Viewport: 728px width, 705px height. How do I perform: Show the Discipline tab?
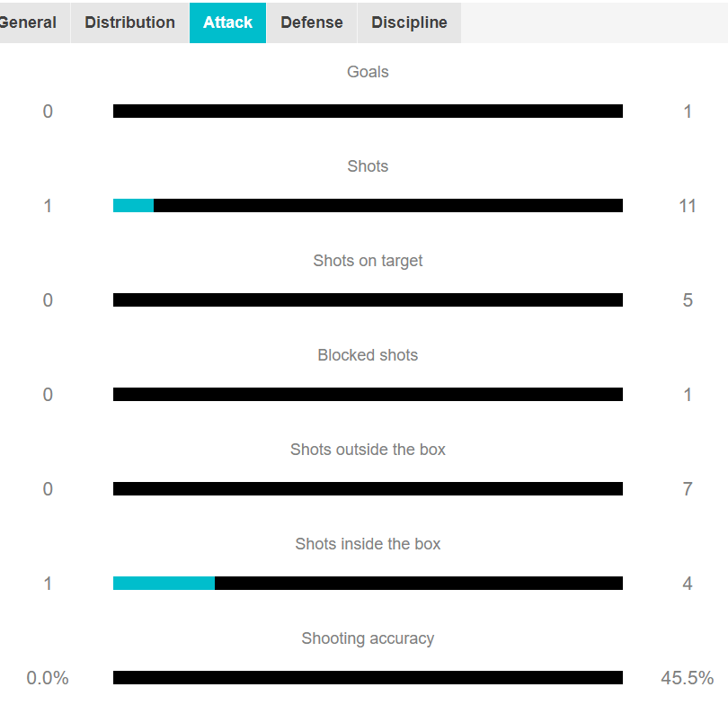(x=409, y=22)
